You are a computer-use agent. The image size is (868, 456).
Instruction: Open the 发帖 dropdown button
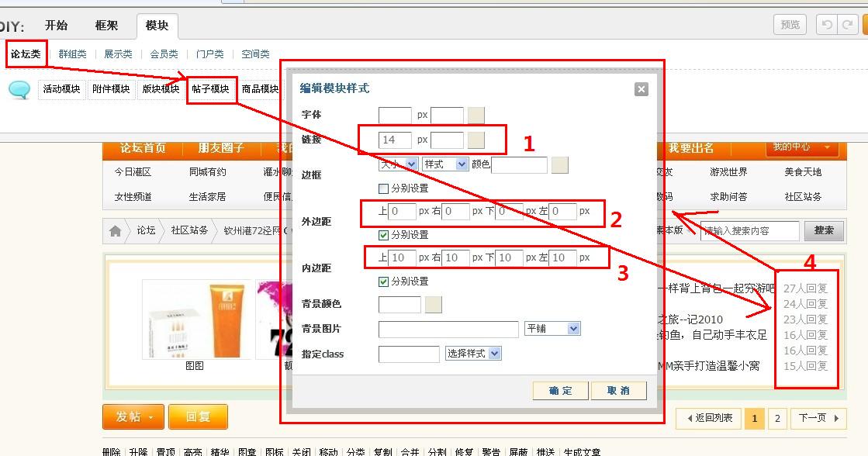pos(133,416)
